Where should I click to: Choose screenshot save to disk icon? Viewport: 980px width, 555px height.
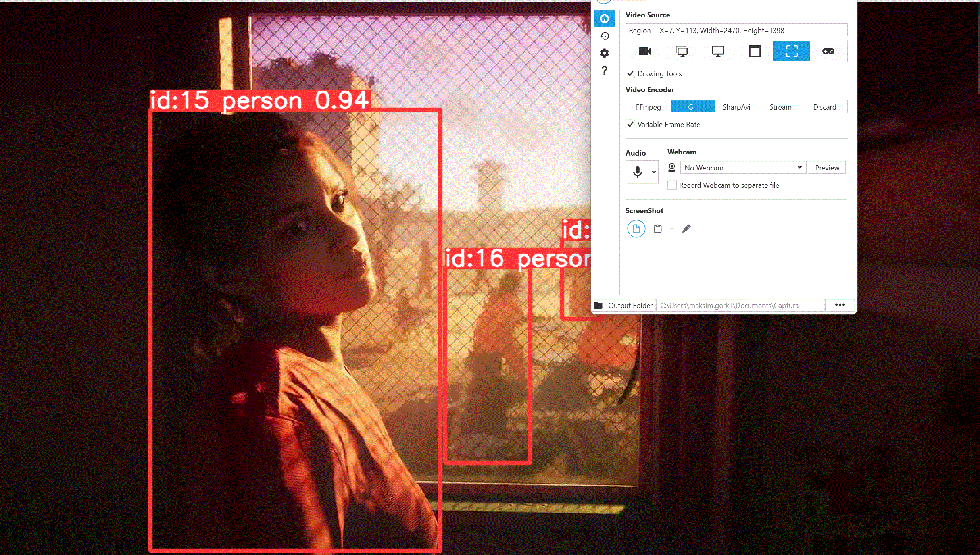click(636, 229)
